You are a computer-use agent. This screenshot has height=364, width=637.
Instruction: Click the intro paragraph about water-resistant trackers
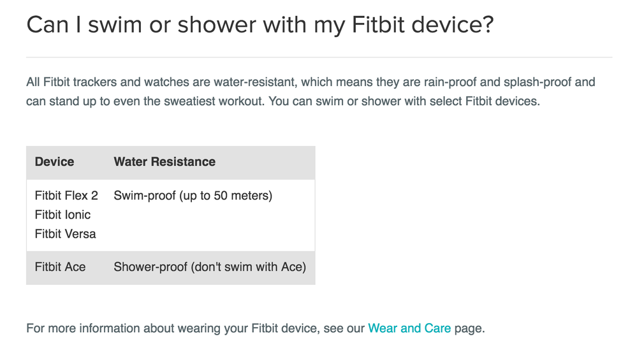pos(311,91)
